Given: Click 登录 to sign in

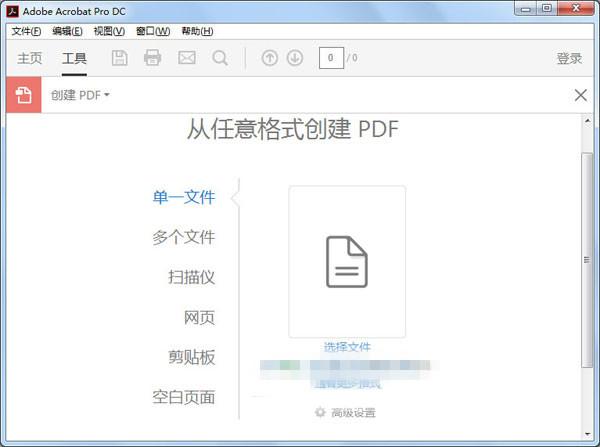Looking at the screenshot, I should pos(569,58).
